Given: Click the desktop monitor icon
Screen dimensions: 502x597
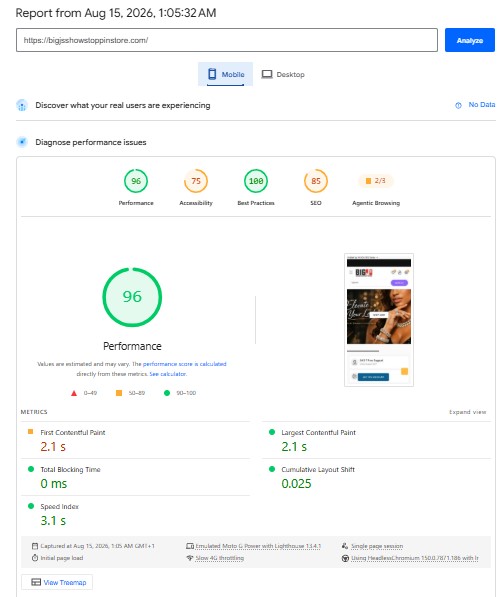Looking at the screenshot, I should 267,74.
